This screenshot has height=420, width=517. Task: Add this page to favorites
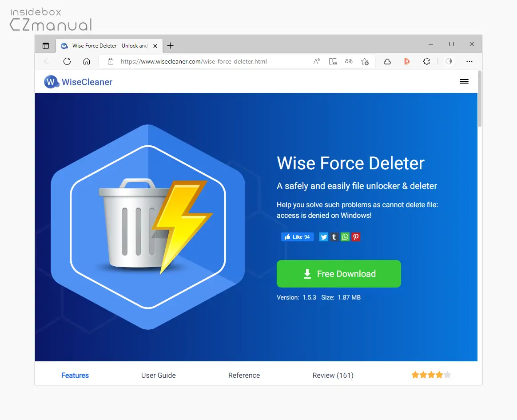click(365, 61)
